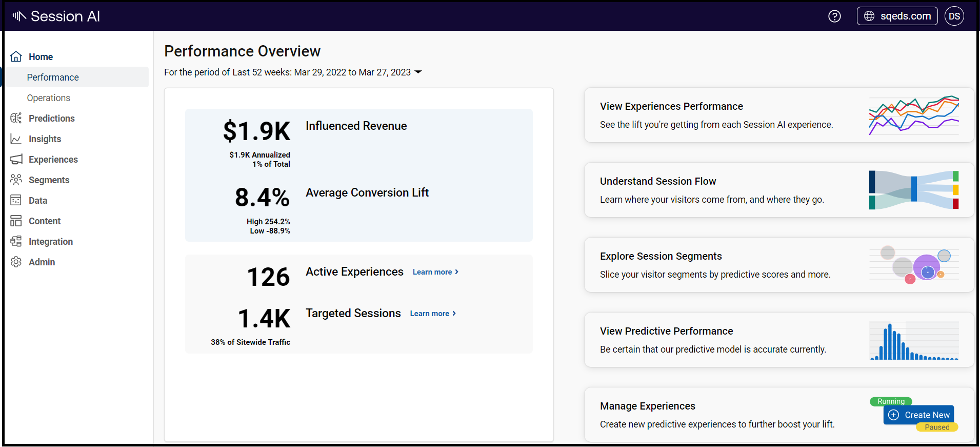Viewport: 980px width, 447px height.
Task: Click the period text 'Last 52 weeks'
Action: (x=262, y=72)
